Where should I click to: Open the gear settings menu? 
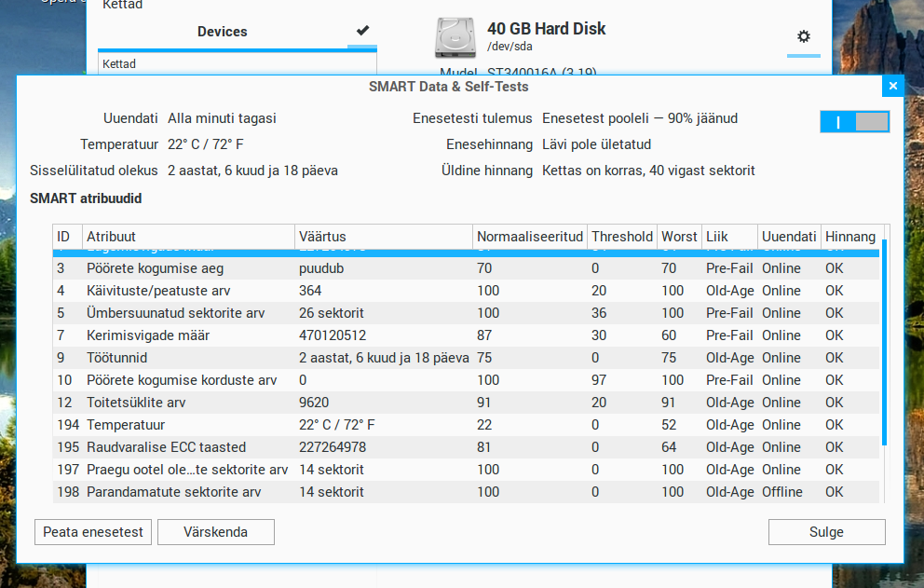click(x=803, y=37)
